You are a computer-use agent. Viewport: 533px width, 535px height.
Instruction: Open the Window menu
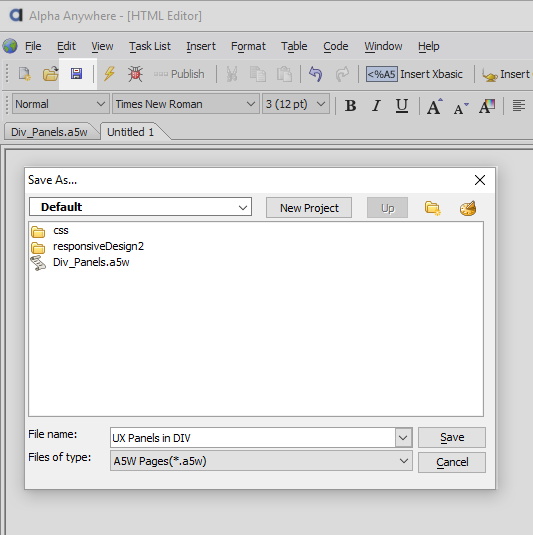[383, 46]
